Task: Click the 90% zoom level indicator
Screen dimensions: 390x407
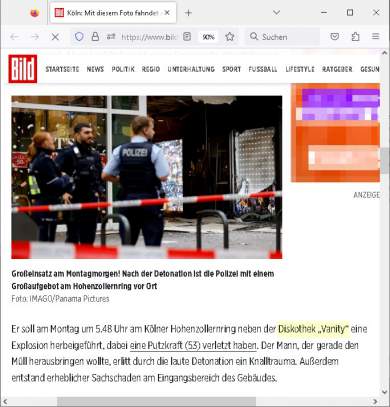Action: coord(208,37)
